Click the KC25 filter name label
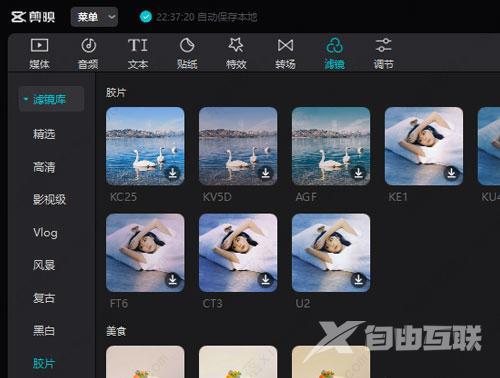This screenshot has width=500, height=378. pos(123,197)
